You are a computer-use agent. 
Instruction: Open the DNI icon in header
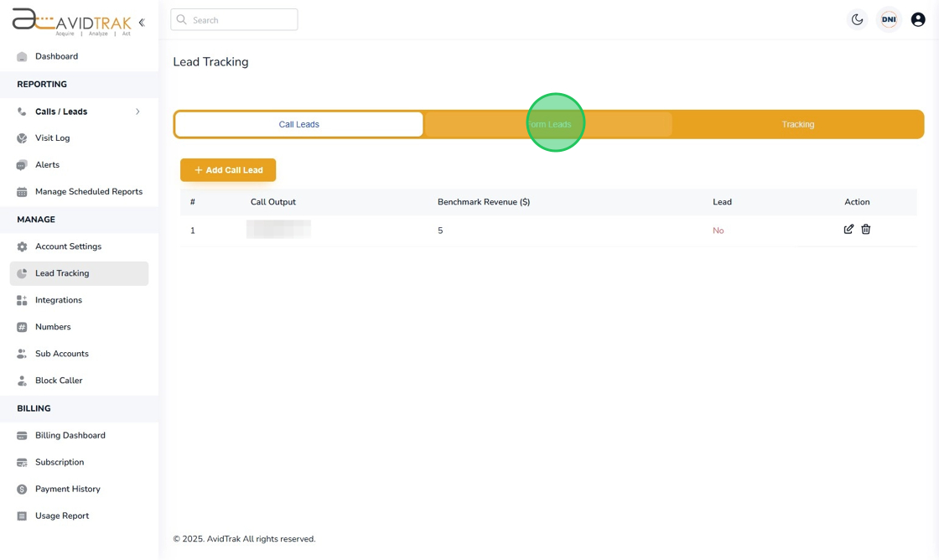click(889, 20)
